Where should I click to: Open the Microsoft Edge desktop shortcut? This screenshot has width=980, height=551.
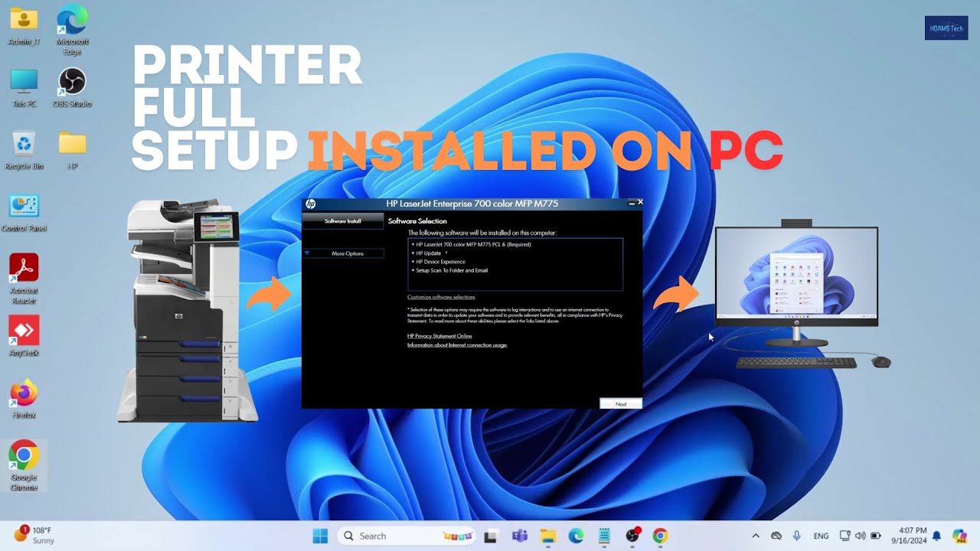pyautogui.click(x=72, y=29)
